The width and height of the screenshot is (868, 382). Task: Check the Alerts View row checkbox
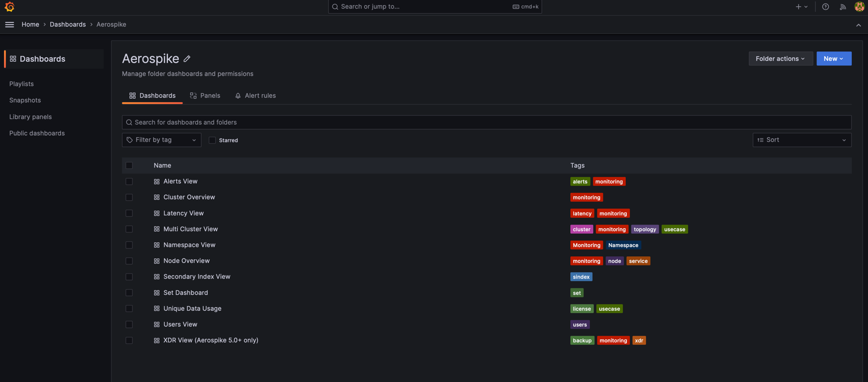pyautogui.click(x=129, y=181)
